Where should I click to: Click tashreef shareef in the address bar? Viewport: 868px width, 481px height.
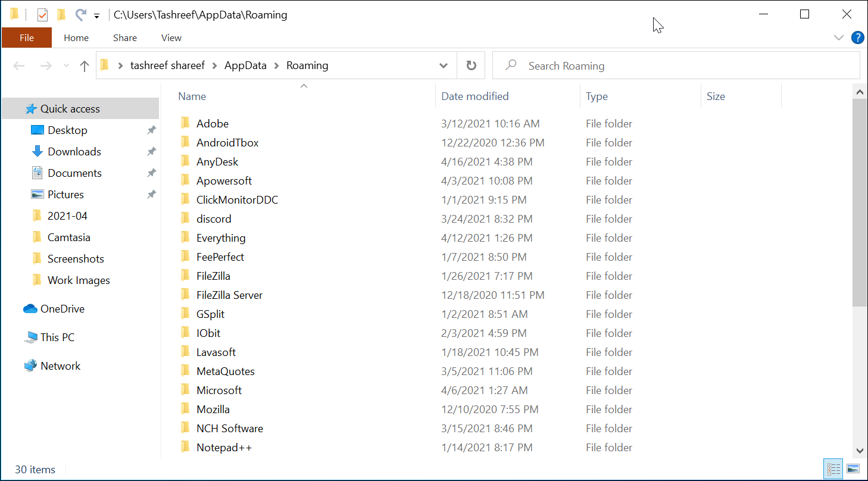pos(167,65)
